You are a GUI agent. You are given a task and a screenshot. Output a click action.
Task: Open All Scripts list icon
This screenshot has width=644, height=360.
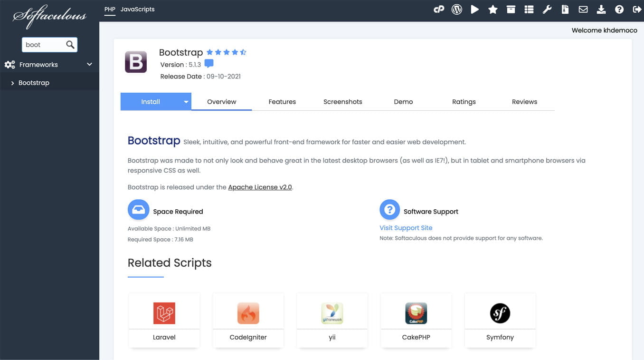(x=529, y=9)
